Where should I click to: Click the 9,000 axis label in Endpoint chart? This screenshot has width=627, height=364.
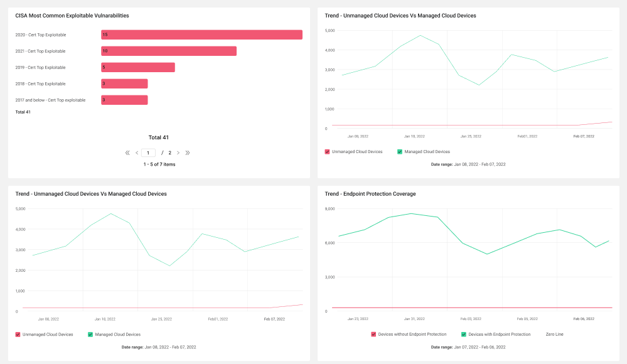[330, 209]
